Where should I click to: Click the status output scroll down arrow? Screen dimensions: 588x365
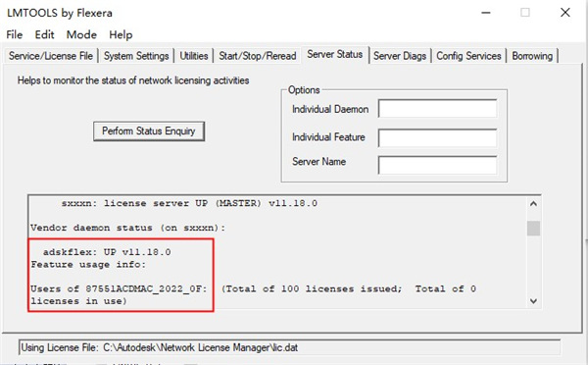click(533, 301)
